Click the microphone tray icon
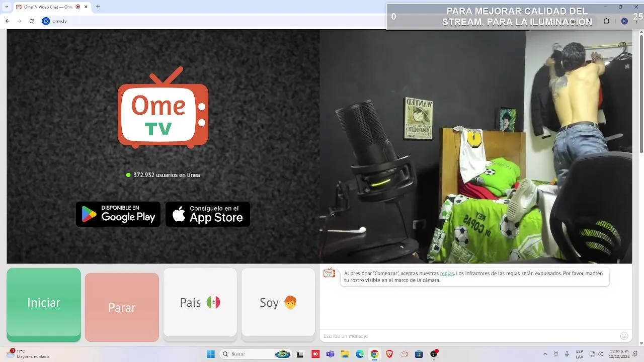644x362 pixels. click(567, 354)
